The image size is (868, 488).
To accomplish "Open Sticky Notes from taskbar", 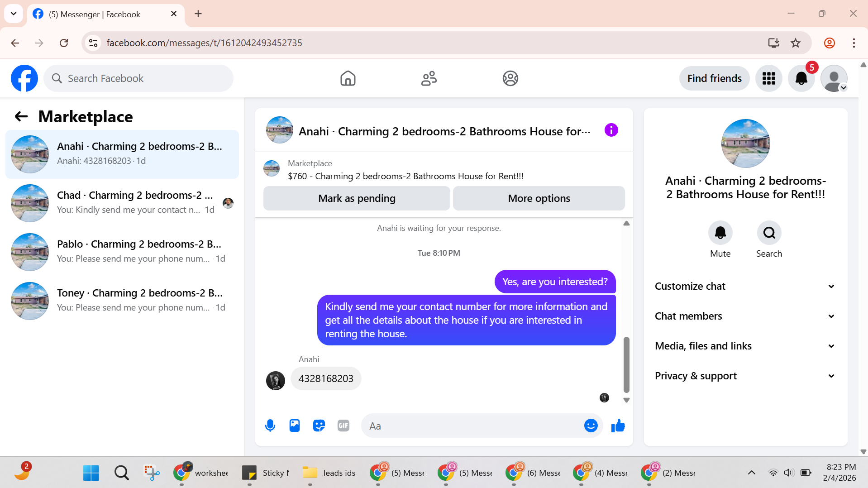I will 266,473.
